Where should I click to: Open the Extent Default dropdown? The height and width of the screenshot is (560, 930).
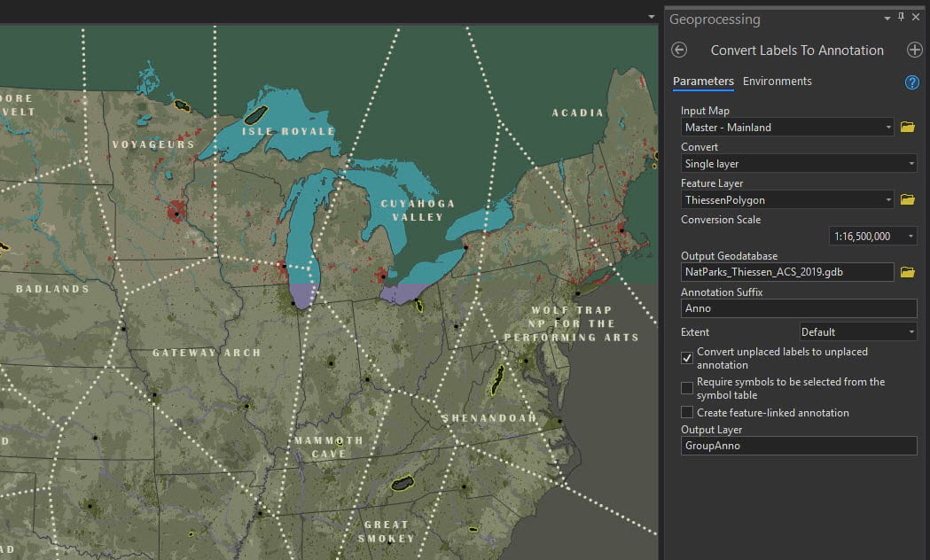point(858,332)
